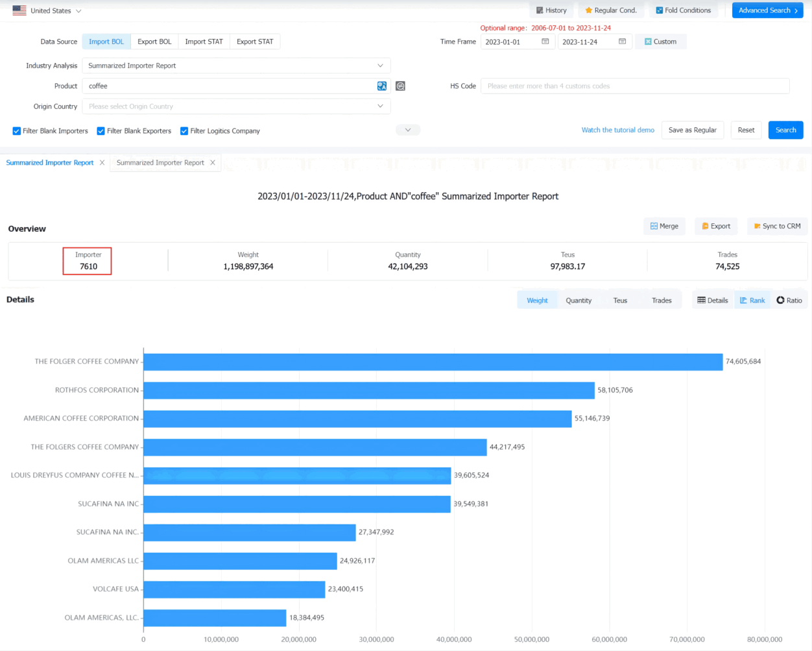Expand more filter options with the chevron
Screen dimensions: 812x651
408,130
